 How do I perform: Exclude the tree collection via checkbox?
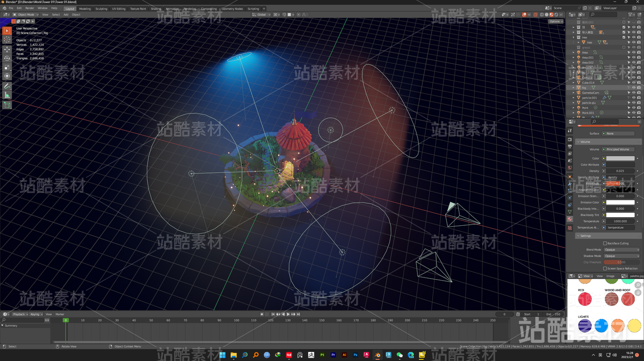pos(624,37)
